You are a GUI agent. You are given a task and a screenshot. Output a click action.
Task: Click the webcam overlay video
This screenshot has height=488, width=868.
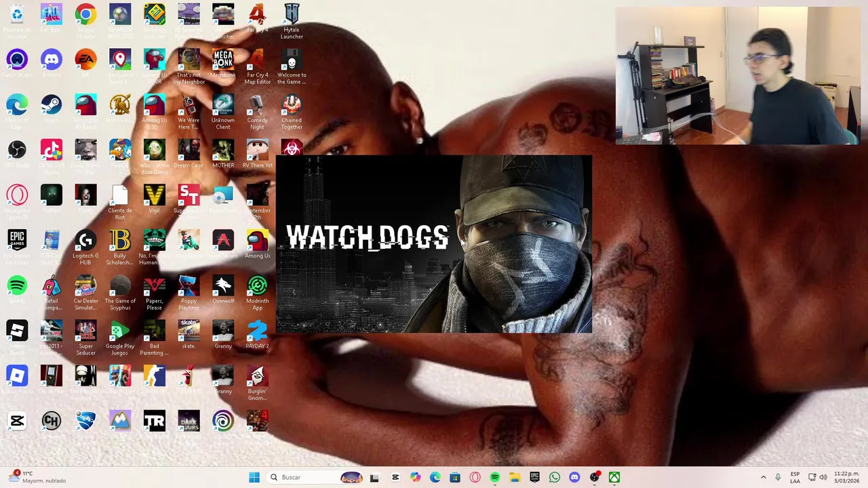coord(738,75)
